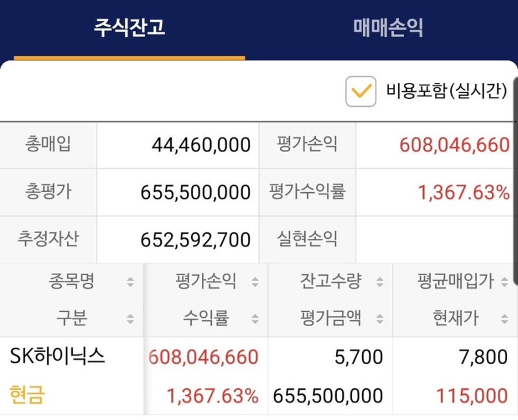Sort by 수익률 column arrows

pos(255,318)
